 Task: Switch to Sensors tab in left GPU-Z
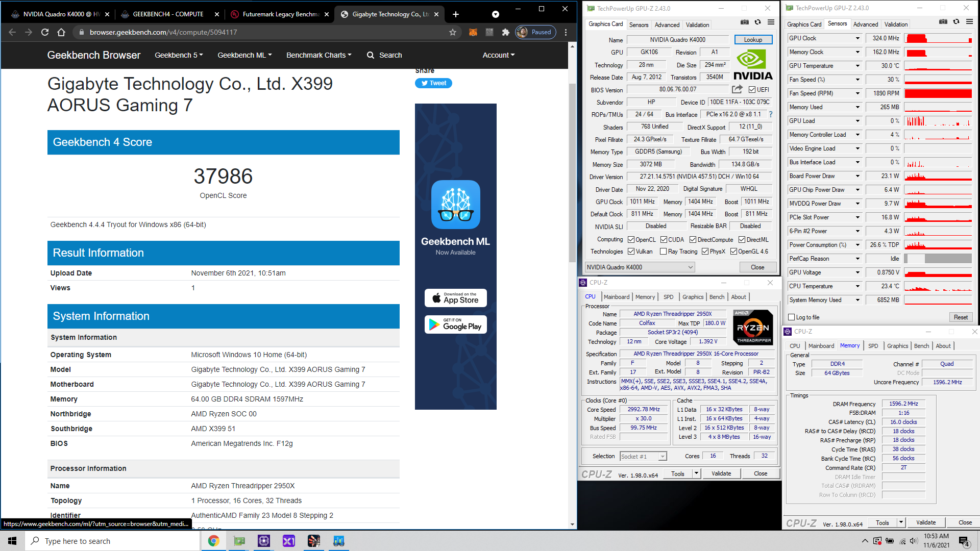click(x=639, y=24)
